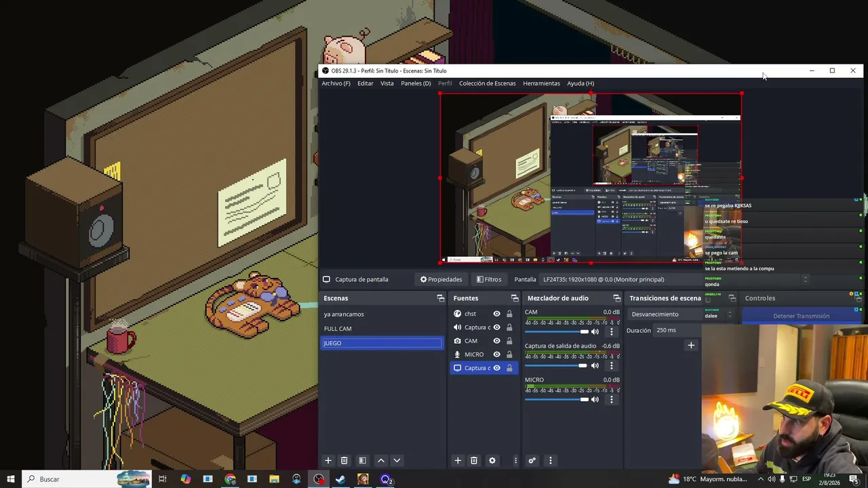868x488 pixels.
Task: Select the MICRO source row
Action: tap(484, 354)
